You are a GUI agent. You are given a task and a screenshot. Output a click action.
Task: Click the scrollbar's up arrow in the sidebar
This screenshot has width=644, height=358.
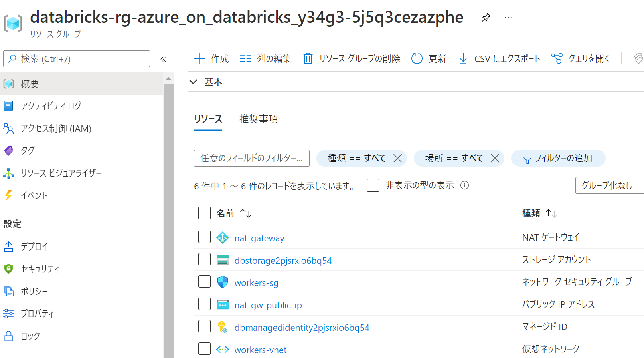[x=168, y=78]
